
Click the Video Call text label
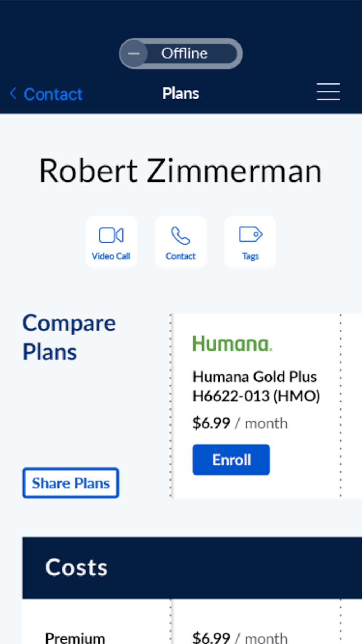pyautogui.click(x=111, y=256)
